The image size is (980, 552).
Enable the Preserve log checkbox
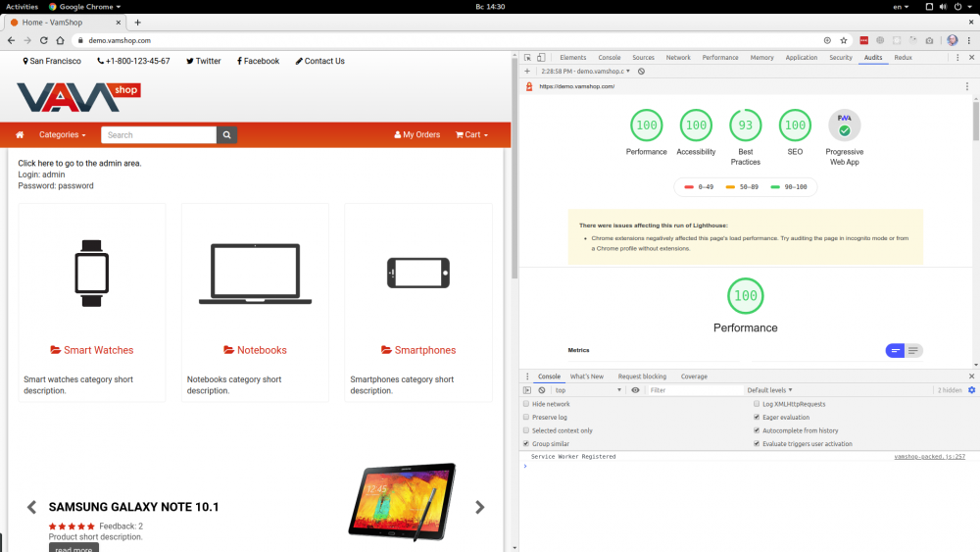click(x=526, y=417)
